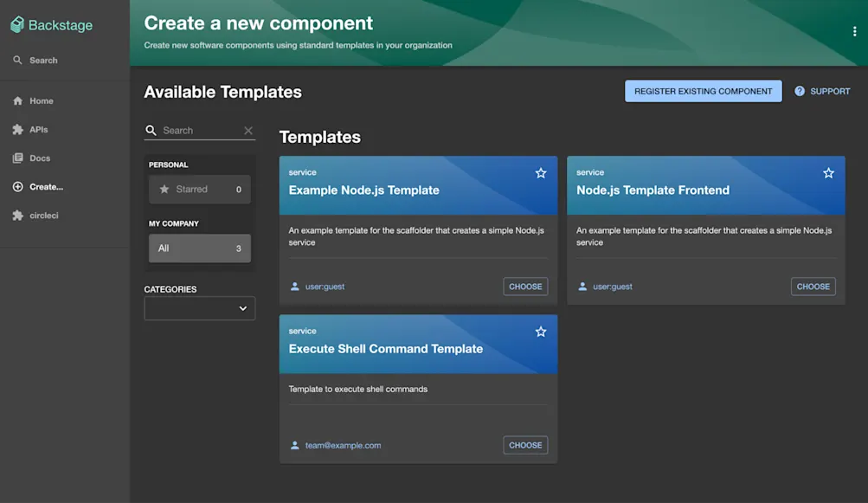Image resolution: width=868 pixels, height=503 pixels.
Task: Click the magnifier icon in template search
Action: (x=151, y=131)
